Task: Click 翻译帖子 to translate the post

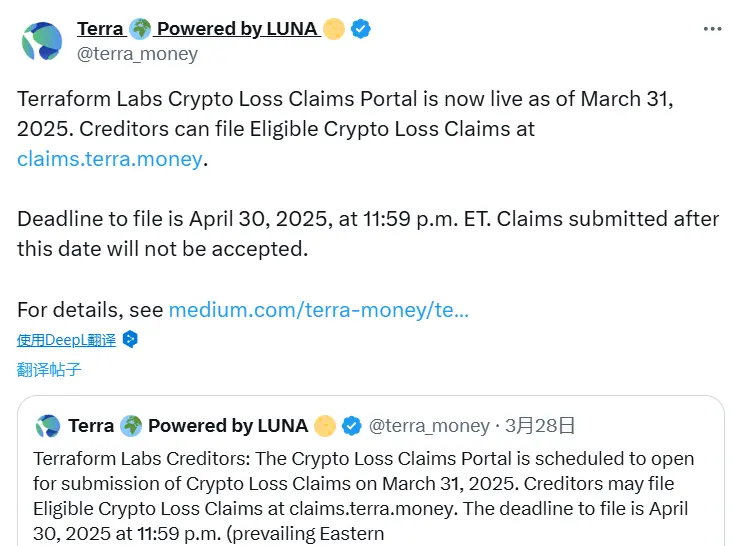Action: click(49, 369)
